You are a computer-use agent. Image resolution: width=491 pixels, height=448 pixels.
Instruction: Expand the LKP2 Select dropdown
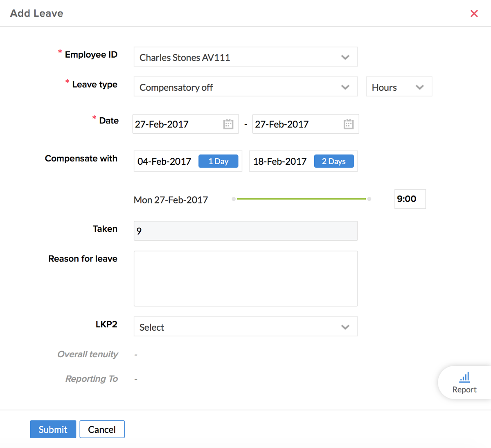[x=245, y=327]
